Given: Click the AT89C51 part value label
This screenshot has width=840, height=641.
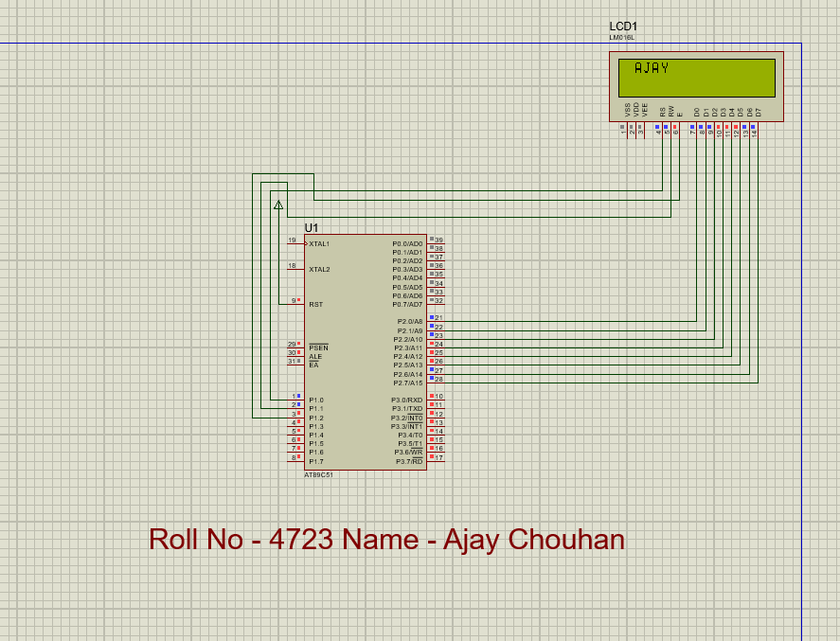Looking at the screenshot, I should tap(318, 475).
